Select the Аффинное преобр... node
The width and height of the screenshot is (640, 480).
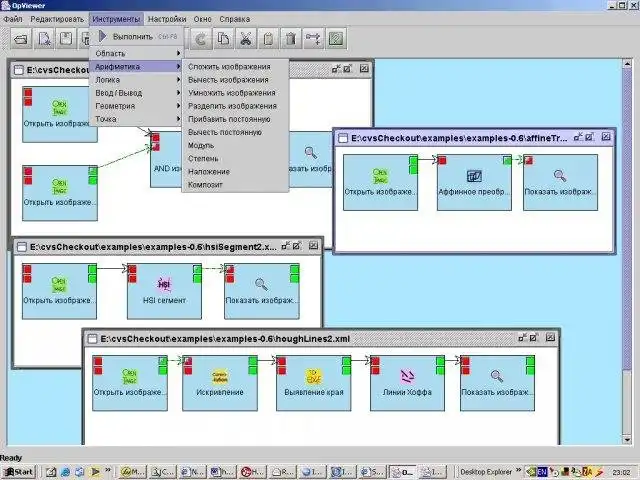474,182
